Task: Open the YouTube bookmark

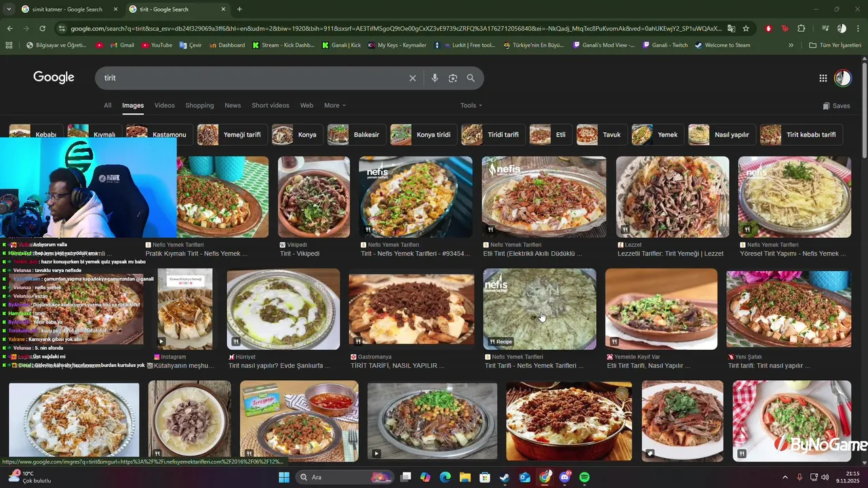Action: (157, 45)
